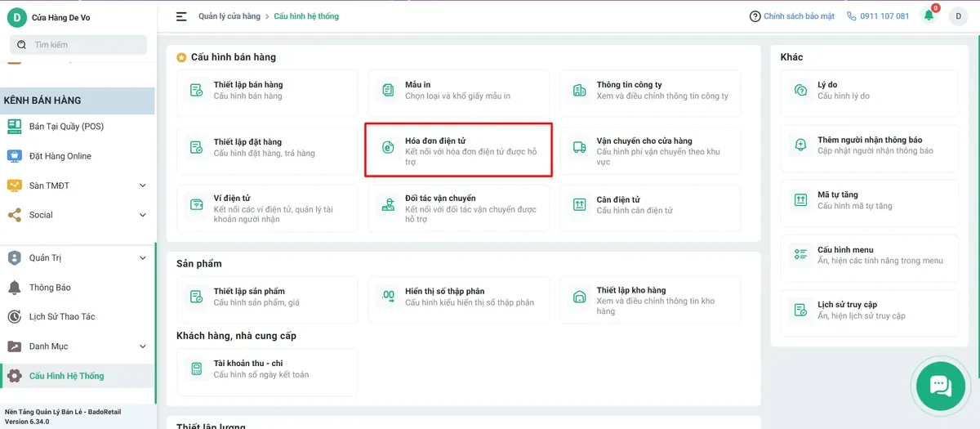Screen dimensions: 980x429
Task: Expand the Danh Mục sidebar submenu
Action: click(x=143, y=346)
